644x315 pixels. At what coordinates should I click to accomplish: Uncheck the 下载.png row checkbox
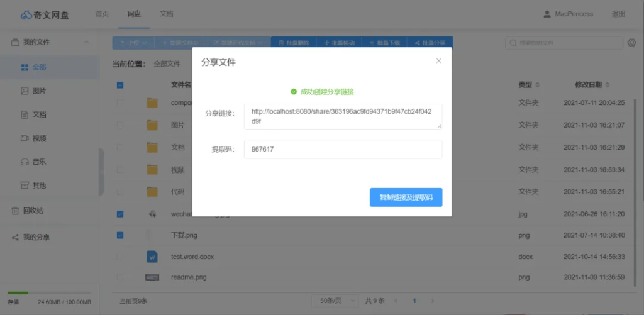120,235
